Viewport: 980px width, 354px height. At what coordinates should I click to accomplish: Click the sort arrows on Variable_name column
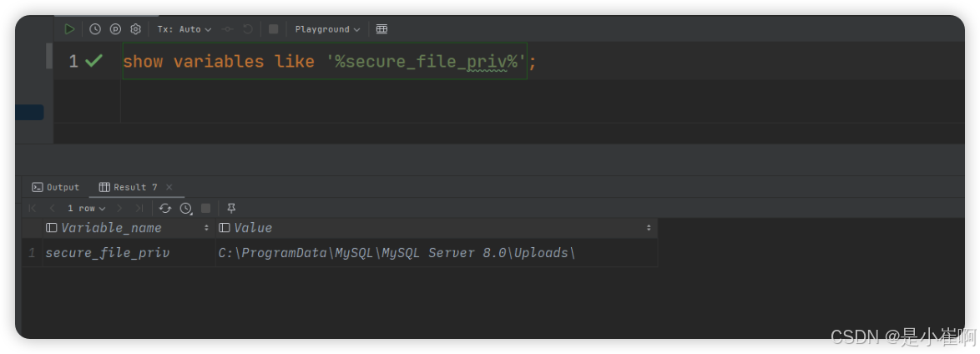(x=206, y=228)
